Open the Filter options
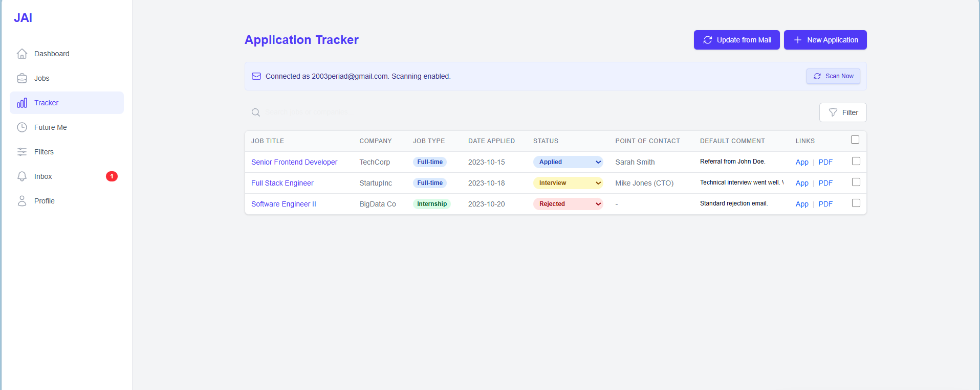Screen dimensions: 980x390 tap(843, 112)
